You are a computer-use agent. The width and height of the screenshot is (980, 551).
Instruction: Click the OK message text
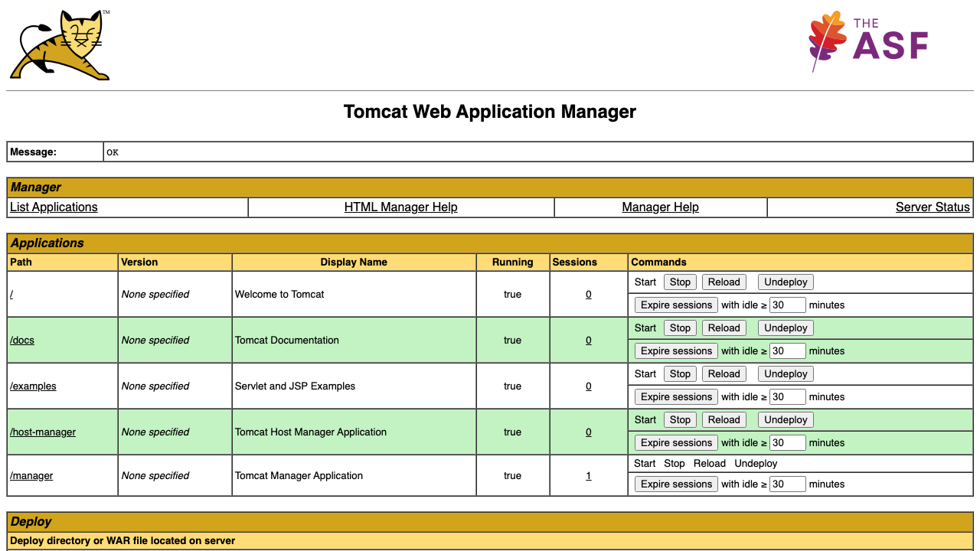113,152
